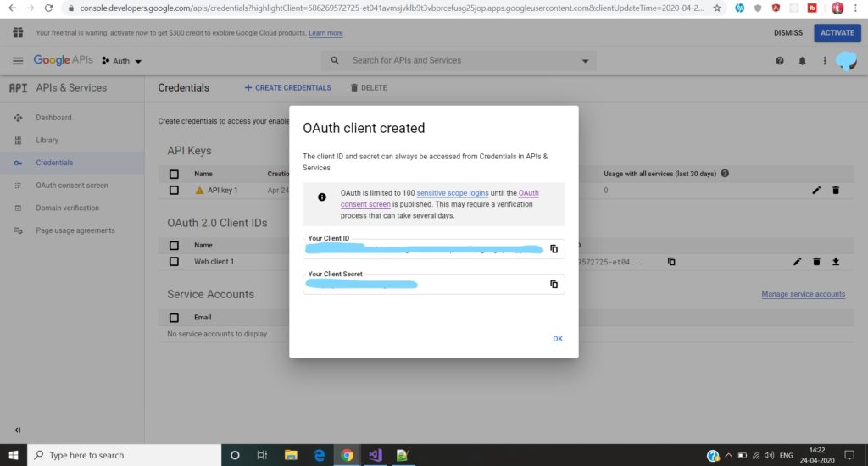Open Chrome menu three dots
This screenshot has width=868, height=466.
[x=855, y=8]
